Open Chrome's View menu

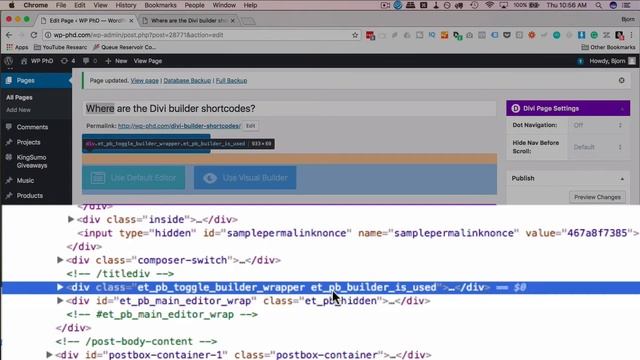click(x=100, y=5)
